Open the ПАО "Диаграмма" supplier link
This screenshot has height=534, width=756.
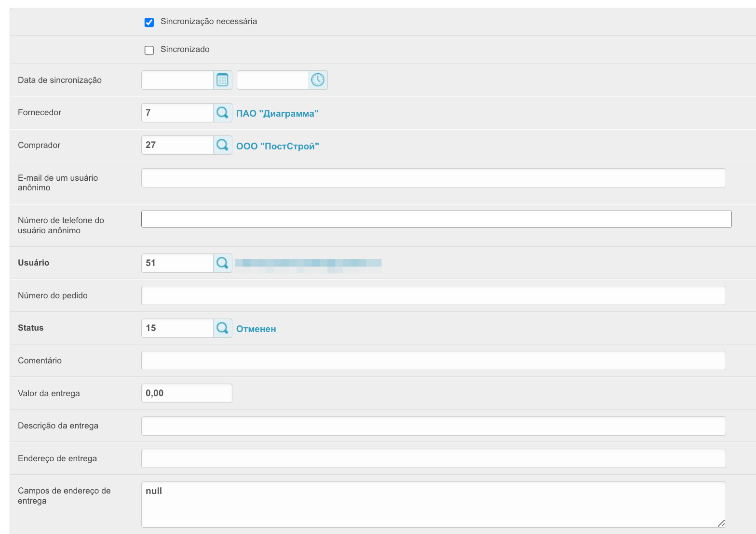(x=277, y=114)
